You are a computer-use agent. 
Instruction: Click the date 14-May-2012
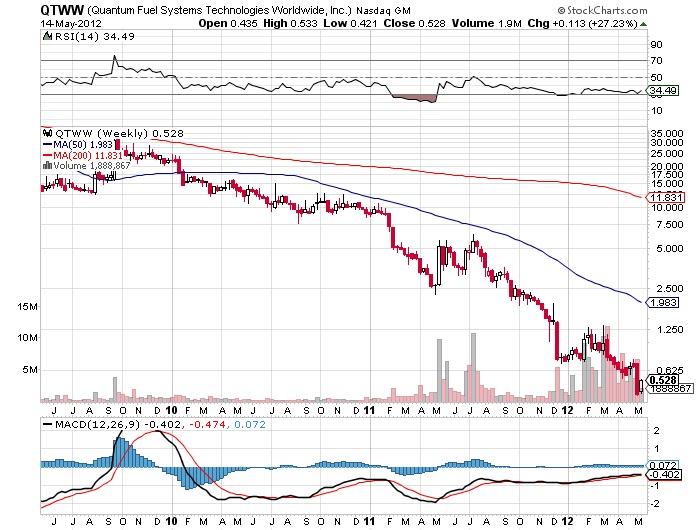pos(71,24)
